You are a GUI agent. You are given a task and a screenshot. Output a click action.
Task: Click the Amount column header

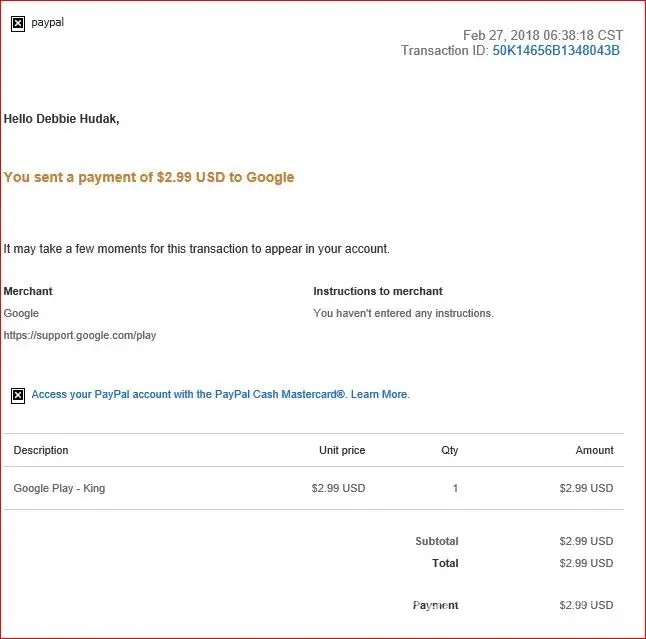point(594,450)
